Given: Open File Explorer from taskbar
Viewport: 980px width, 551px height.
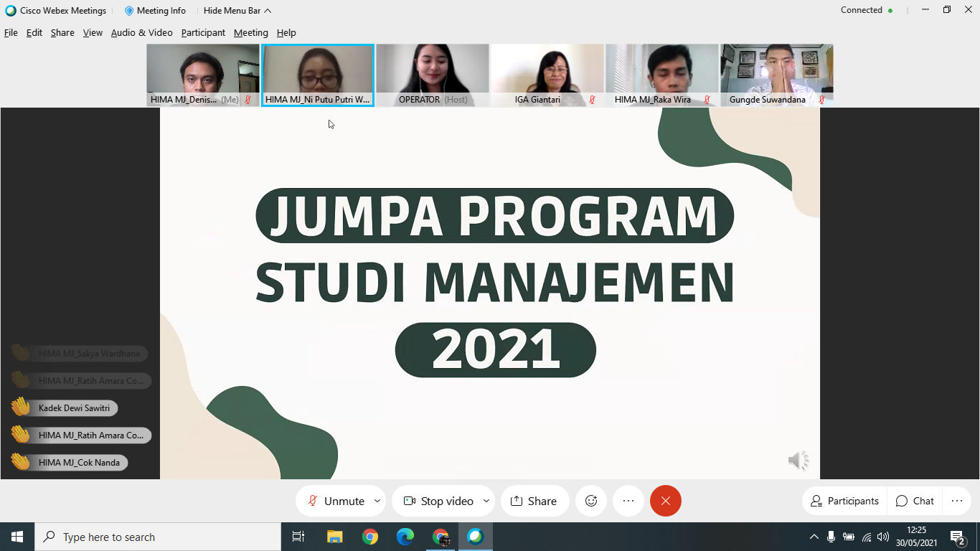Looking at the screenshot, I should 335,537.
